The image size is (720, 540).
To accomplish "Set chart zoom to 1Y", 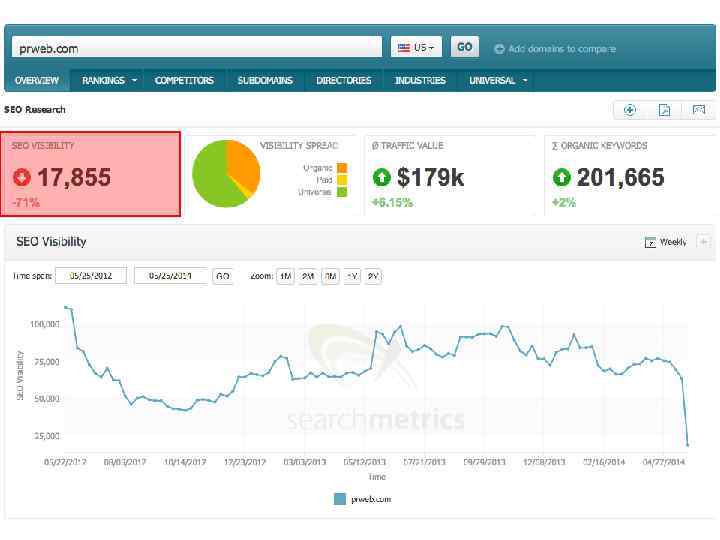I will [352, 276].
